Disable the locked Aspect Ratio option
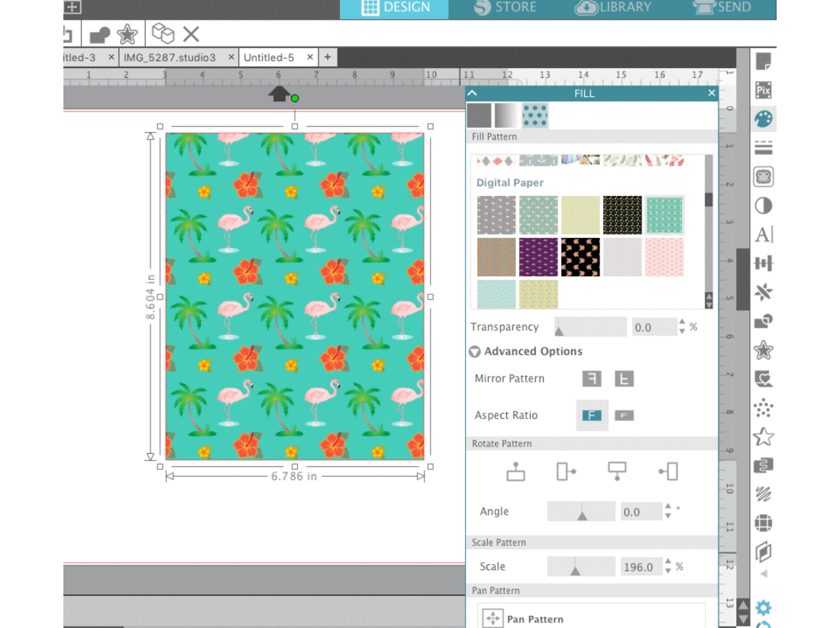The width and height of the screenshot is (840, 628). [624, 415]
